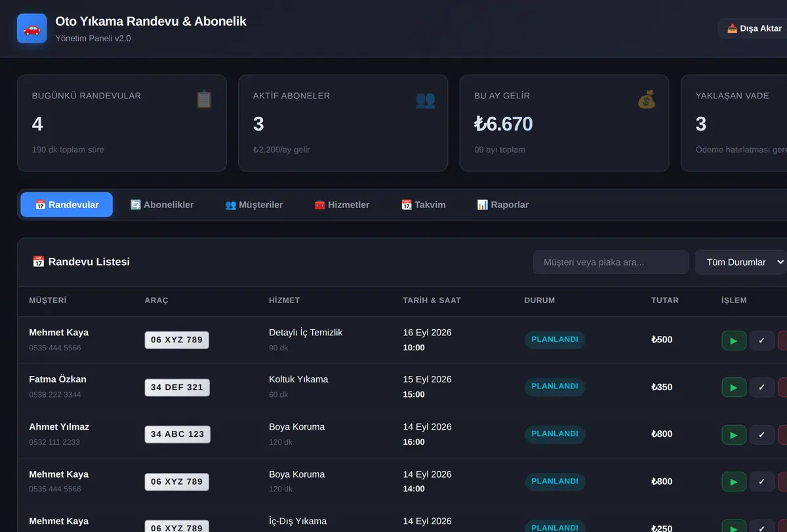The width and height of the screenshot is (787, 532).
Task: Click the MÜŞTERİ column header
Action: [x=48, y=300]
